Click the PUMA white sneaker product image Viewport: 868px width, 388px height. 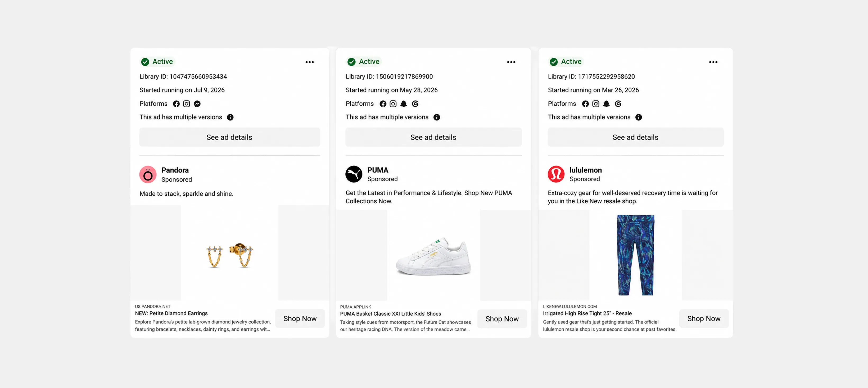click(433, 255)
